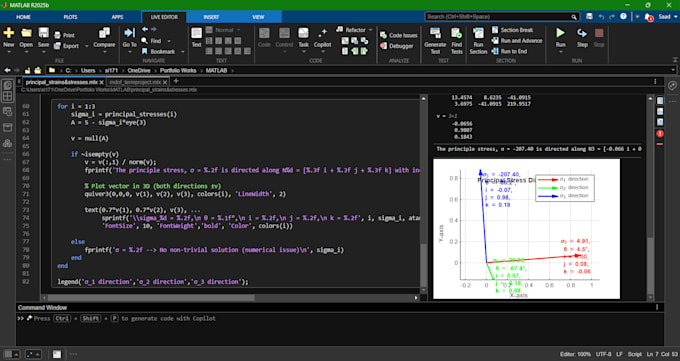Click the Command Window prompt line
Screen dimensions: 680x361
coord(340,318)
